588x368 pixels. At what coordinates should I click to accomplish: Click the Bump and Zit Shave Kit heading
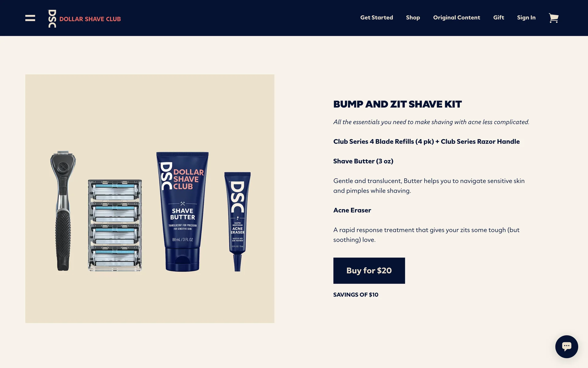point(397,104)
